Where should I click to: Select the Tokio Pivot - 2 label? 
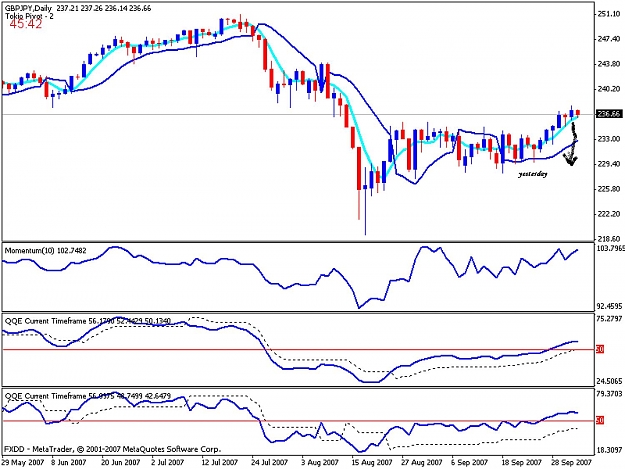pos(29,16)
